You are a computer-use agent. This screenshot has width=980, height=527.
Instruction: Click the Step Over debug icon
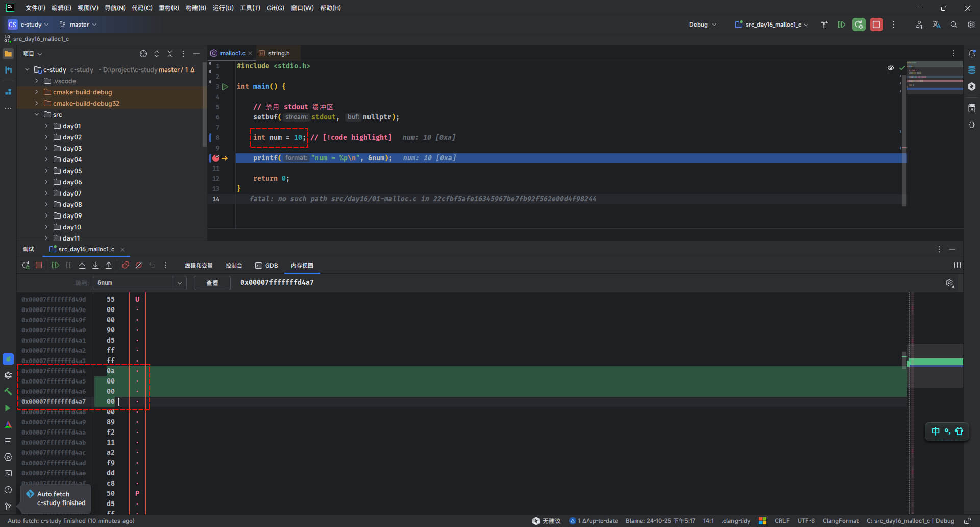tap(82, 266)
